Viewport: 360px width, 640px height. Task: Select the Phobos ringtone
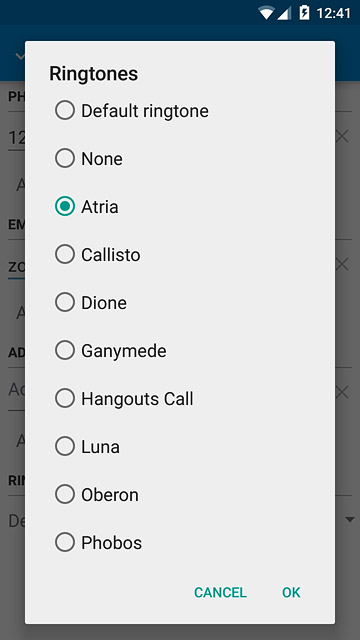point(180,542)
